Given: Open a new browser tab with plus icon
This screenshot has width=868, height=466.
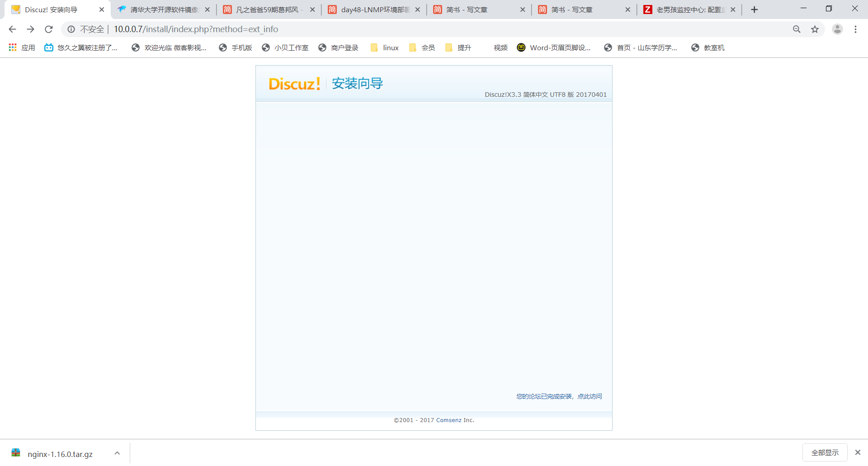Looking at the screenshot, I should coord(754,9).
